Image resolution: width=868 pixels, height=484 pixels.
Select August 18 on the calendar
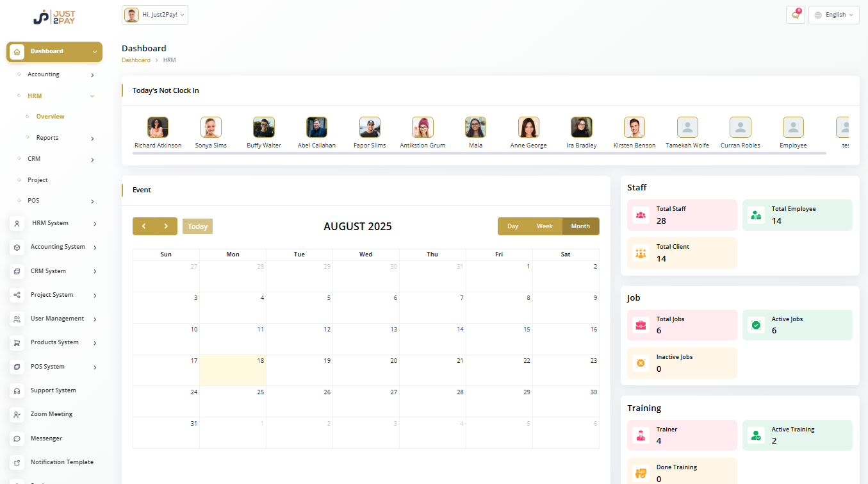click(233, 370)
